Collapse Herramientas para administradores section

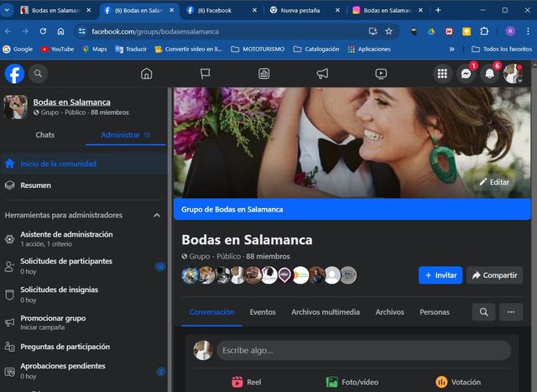point(157,215)
